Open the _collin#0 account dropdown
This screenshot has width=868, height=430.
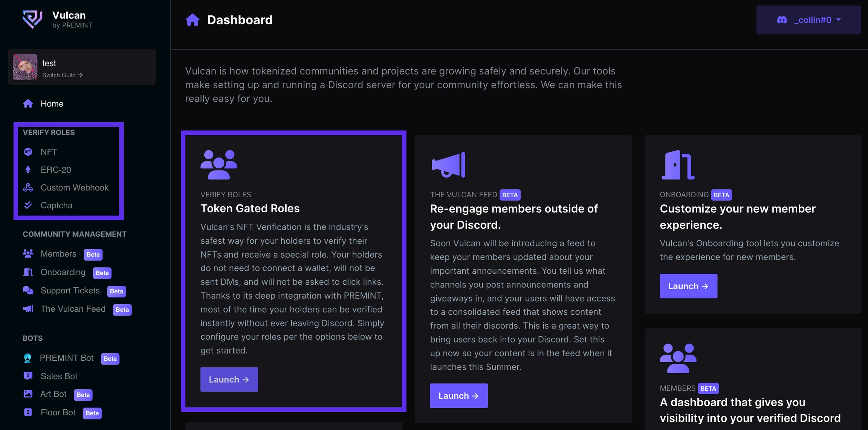click(x=808, y=20)
